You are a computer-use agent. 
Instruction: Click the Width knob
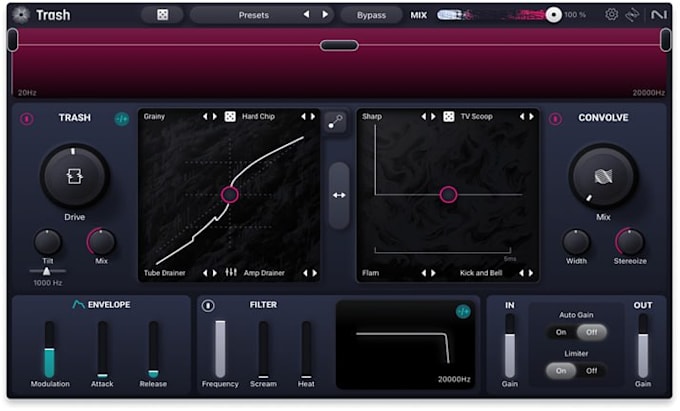pyautogui.click(x=576, y=242)
